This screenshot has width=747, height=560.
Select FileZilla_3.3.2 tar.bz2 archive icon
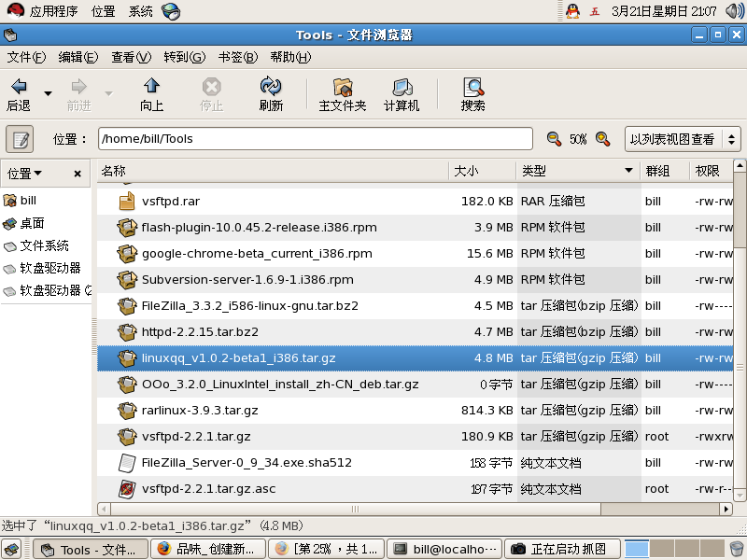pos(127,306)
